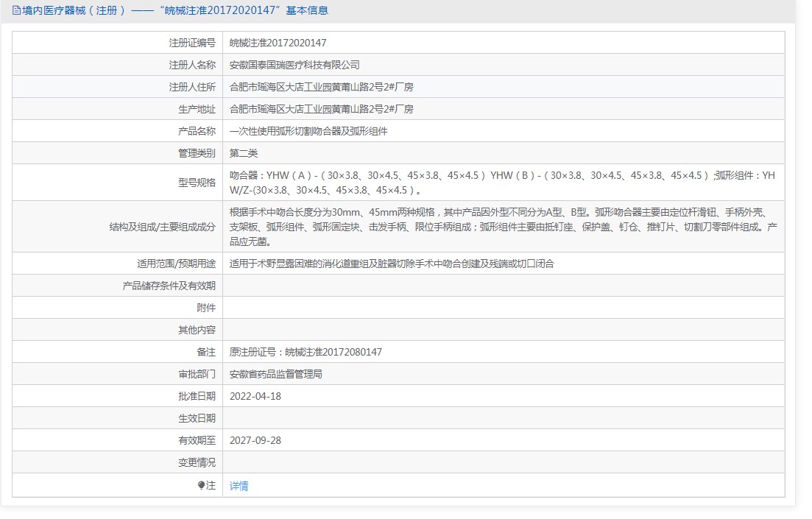The width and height of the screenshot is (812, 519).
Task: Click approval date 2022-04-18
Action: coord(255,396)
